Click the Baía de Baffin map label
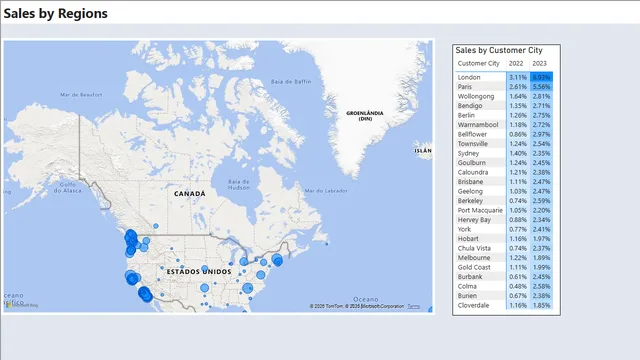640x360 pixels. coord(291,82)
